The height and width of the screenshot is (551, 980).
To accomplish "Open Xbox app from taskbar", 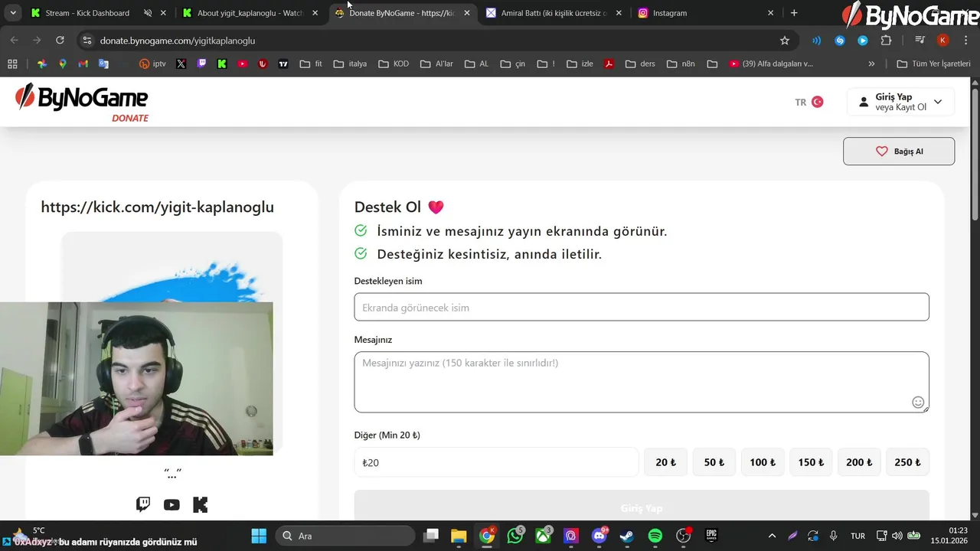I will tap(544, 536).
